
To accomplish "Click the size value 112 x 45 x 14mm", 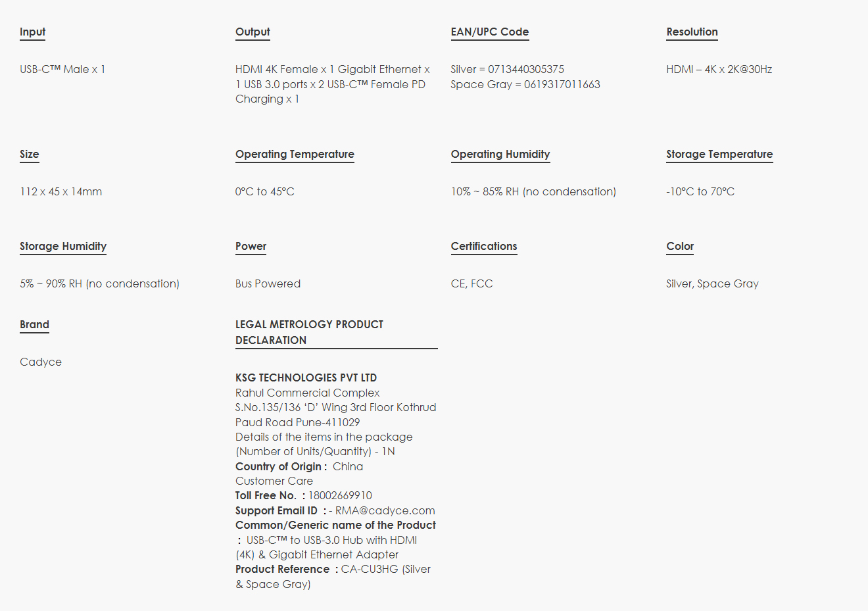I will pyautogui.click(x=60, y=191).
